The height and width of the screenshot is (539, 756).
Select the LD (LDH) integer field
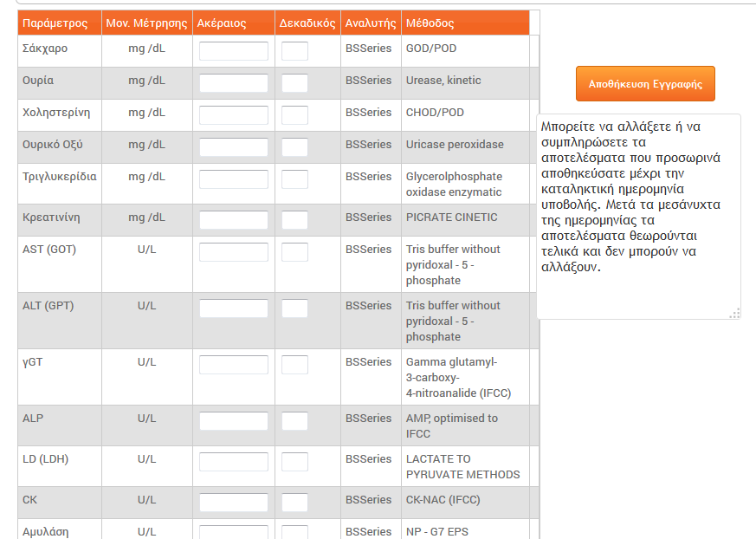click(x=233, y=462)
